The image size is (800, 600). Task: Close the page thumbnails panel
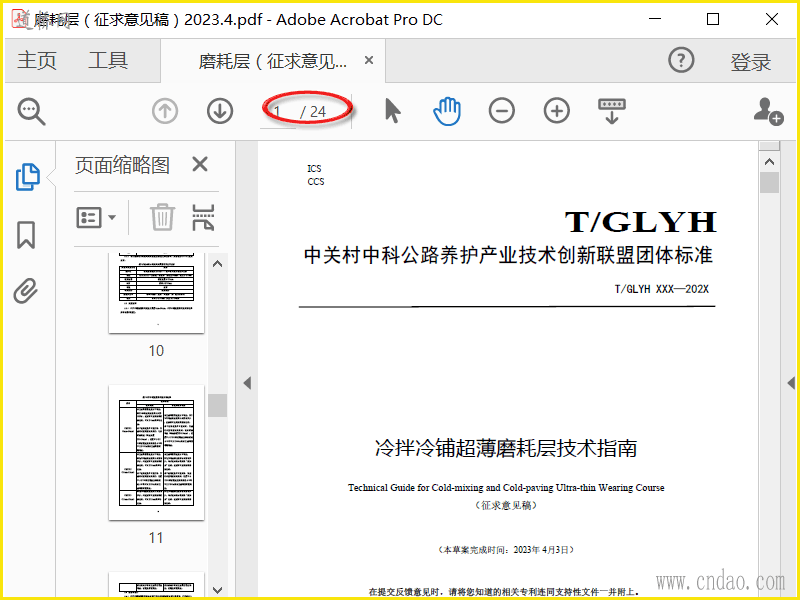click(x=200, y=164)
